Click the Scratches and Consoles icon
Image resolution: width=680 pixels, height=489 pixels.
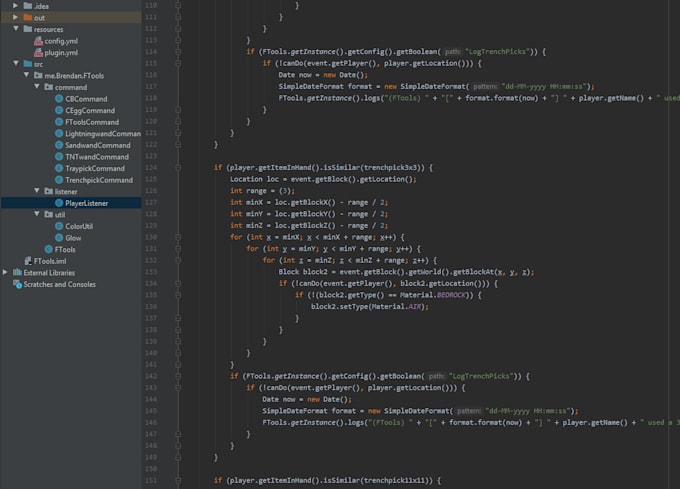(x=17, y=284)
